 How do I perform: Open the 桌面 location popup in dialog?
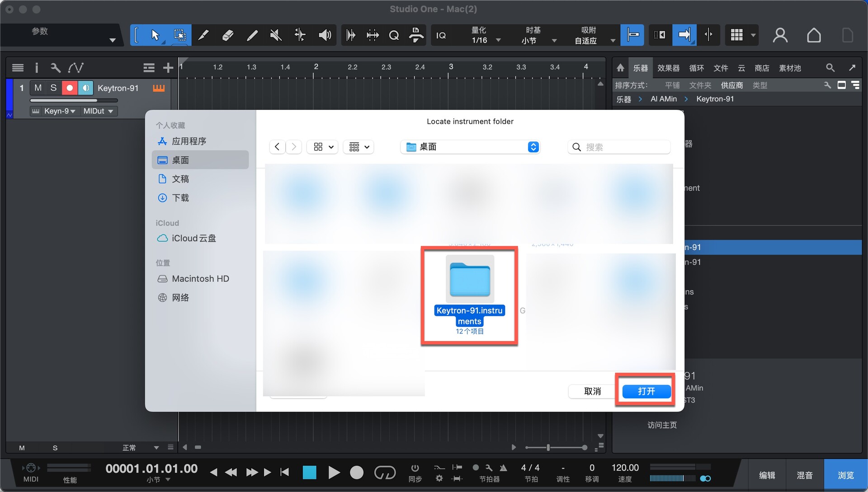470,147
